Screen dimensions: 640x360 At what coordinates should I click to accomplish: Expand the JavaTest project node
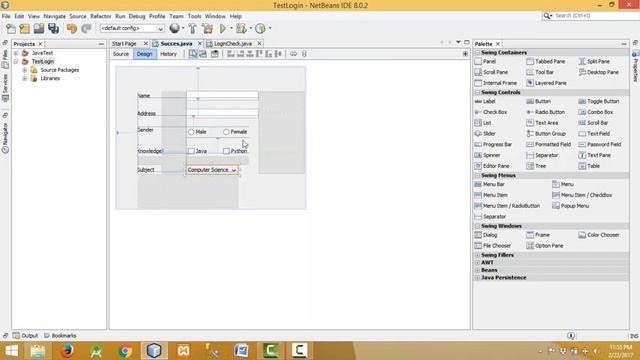(x=16, y=53)
